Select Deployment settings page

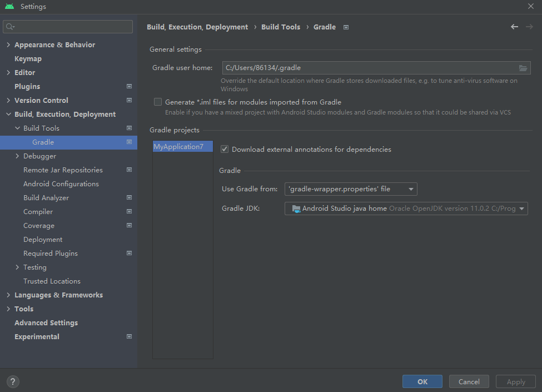coord(43,240)
